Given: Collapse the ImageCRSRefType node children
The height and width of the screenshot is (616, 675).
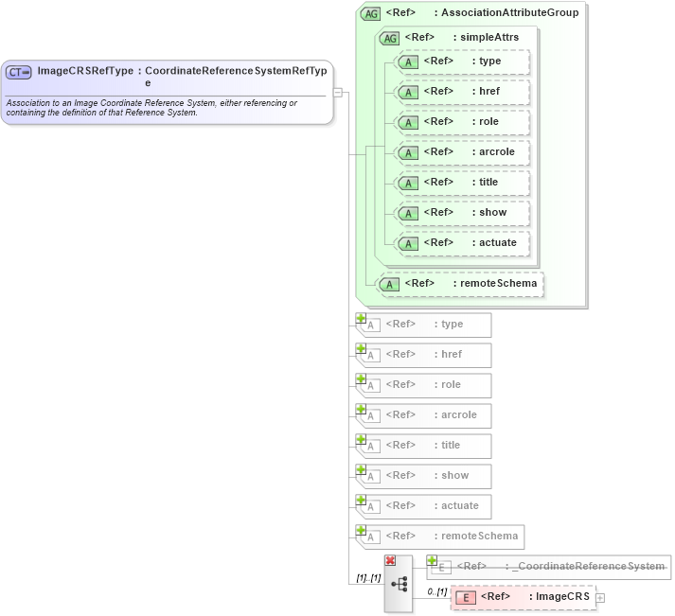Looking at the screenshot, I should [x=338, y=92].
